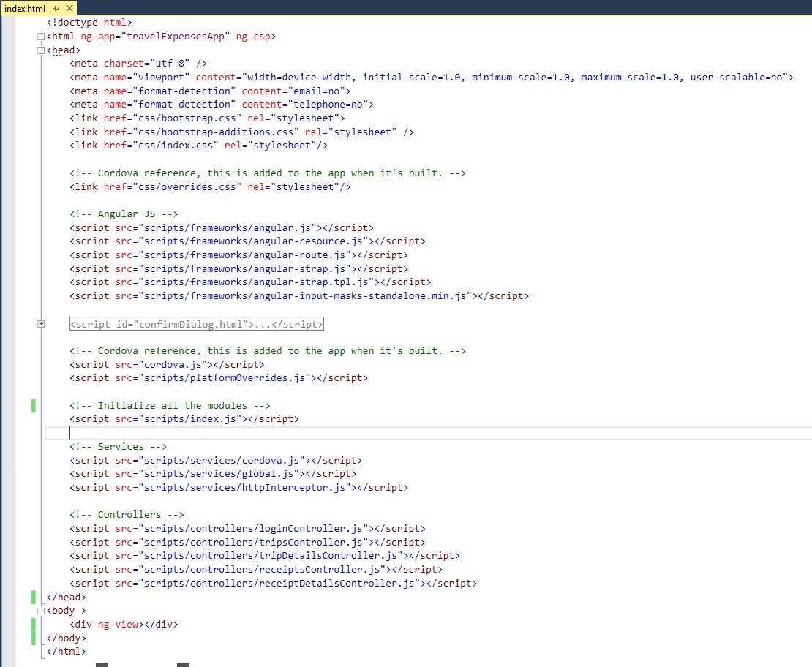Click the closing head tag

[67, 597]
